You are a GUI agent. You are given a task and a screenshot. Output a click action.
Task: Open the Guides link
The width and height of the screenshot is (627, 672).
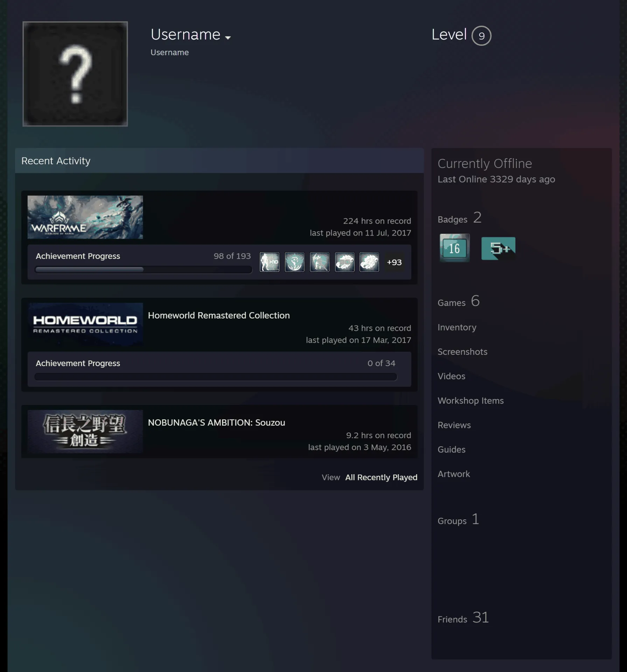point(451,449)
